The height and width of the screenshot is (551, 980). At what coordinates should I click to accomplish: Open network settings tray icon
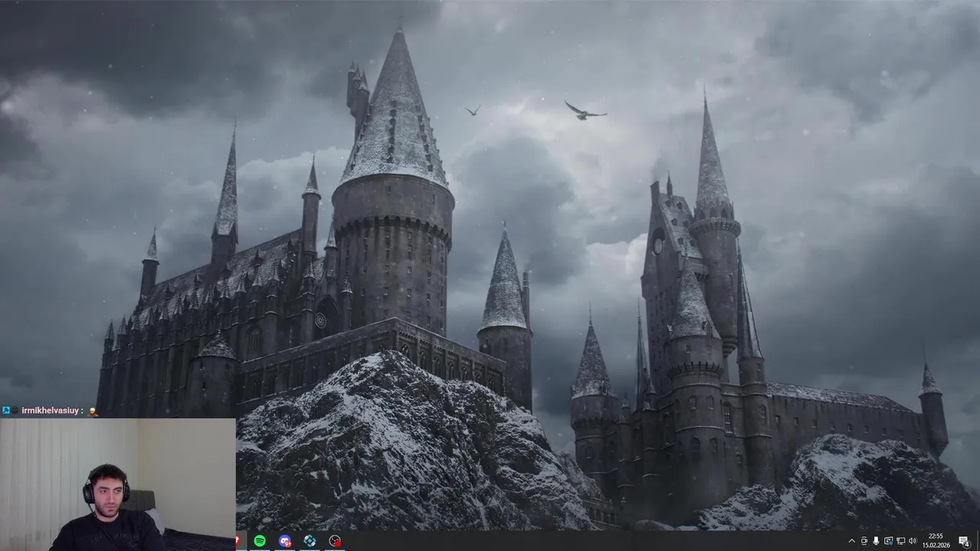coord(900,541)
